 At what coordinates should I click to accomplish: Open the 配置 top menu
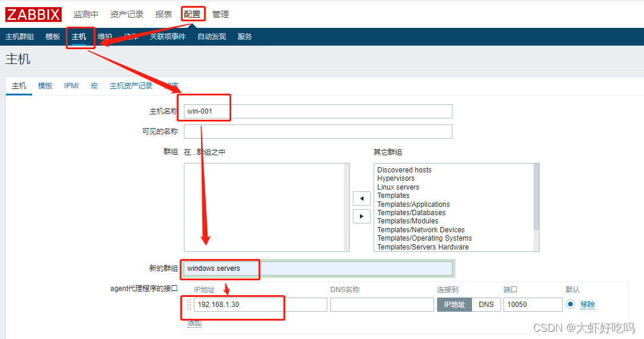(x=192, y=14)
